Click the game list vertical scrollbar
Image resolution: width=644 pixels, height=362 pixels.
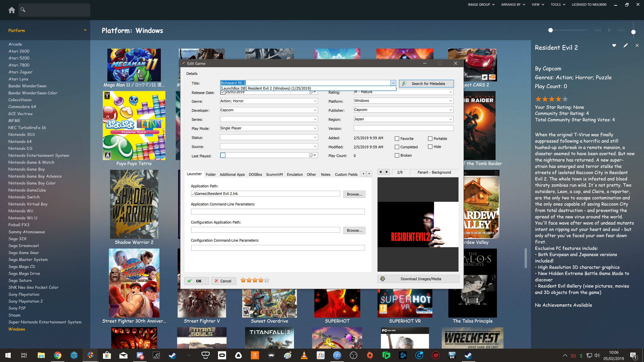(525, 258)
